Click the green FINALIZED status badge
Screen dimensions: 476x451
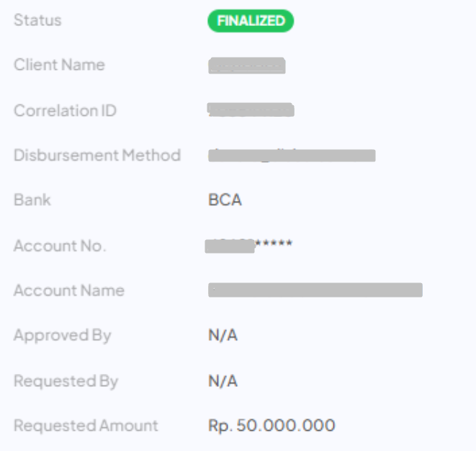pos(251,21)
